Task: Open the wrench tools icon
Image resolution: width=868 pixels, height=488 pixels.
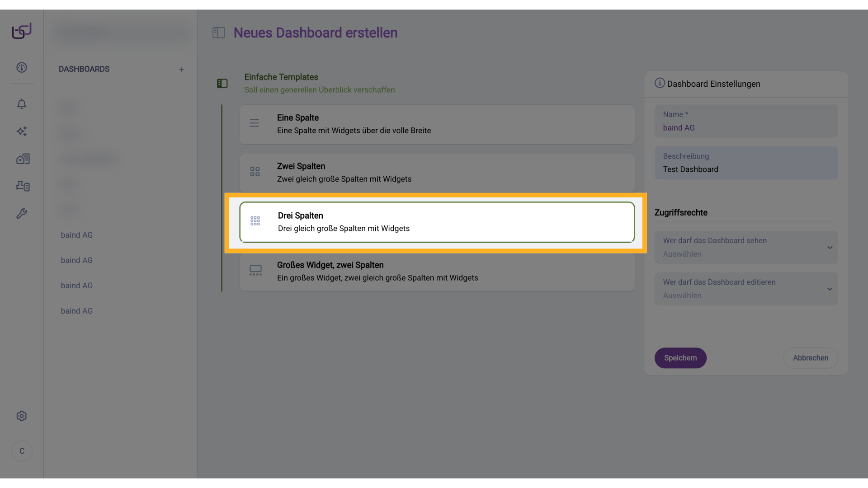Action: 22,213
